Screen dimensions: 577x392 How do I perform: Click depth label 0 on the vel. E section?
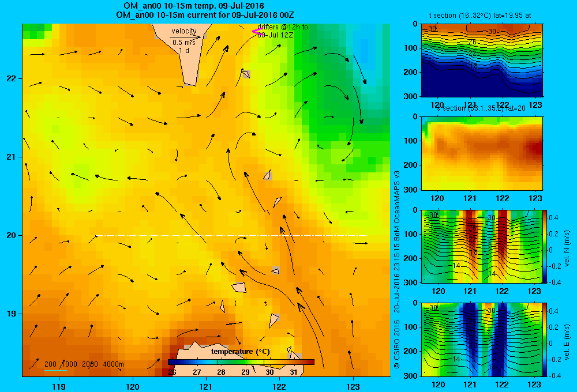415,303
